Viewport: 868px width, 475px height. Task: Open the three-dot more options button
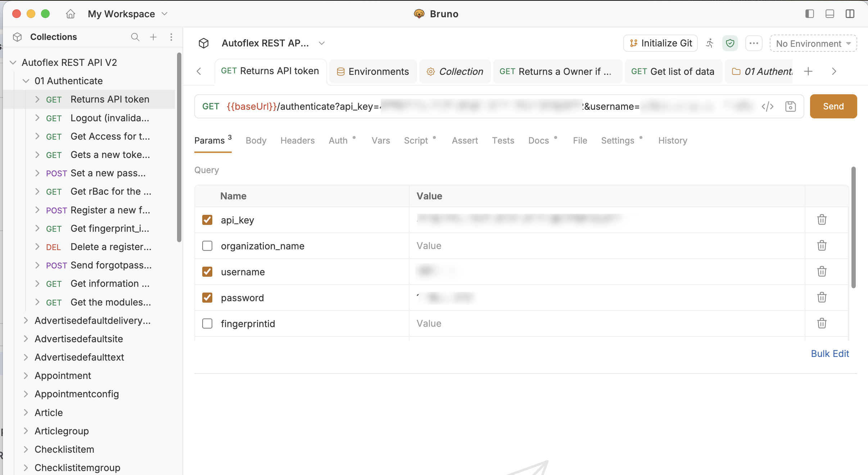tap(754, 43)
